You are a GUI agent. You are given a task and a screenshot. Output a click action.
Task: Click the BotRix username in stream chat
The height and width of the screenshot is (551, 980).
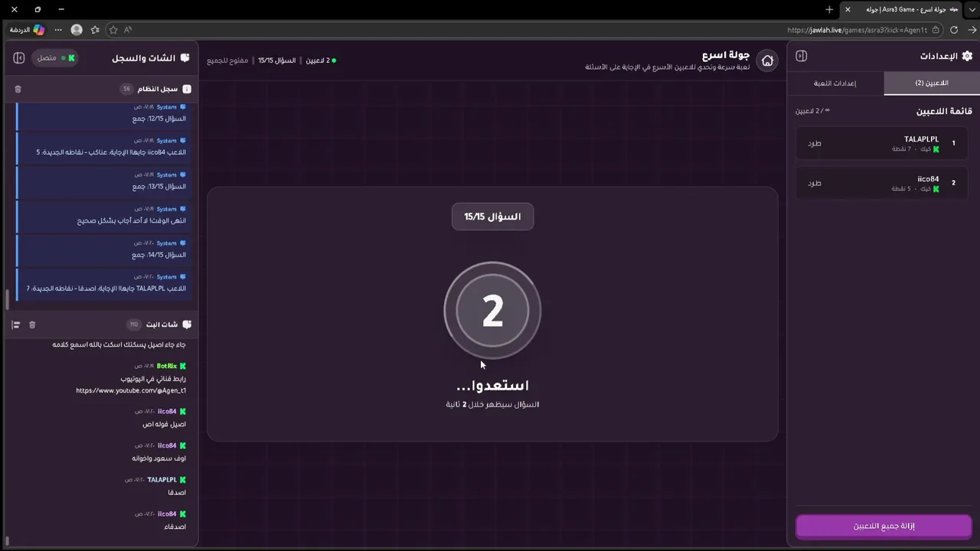[x=167, y=366]
